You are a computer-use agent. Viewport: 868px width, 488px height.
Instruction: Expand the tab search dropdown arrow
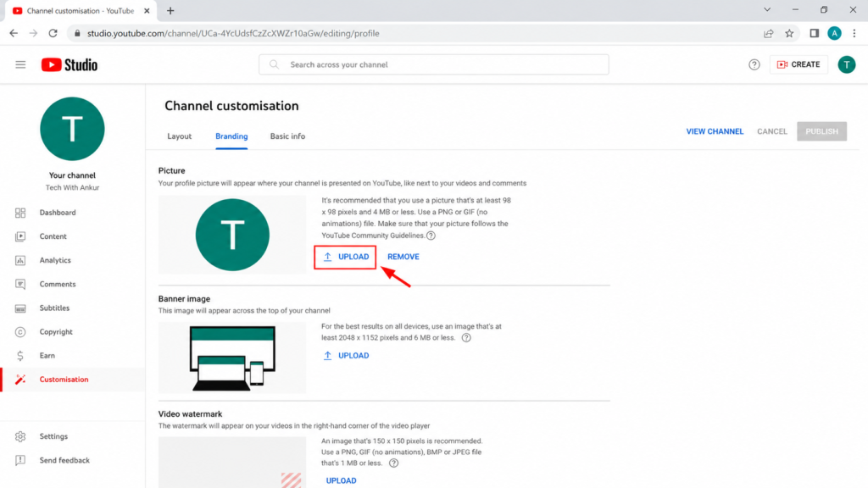(x=766, y=10)
